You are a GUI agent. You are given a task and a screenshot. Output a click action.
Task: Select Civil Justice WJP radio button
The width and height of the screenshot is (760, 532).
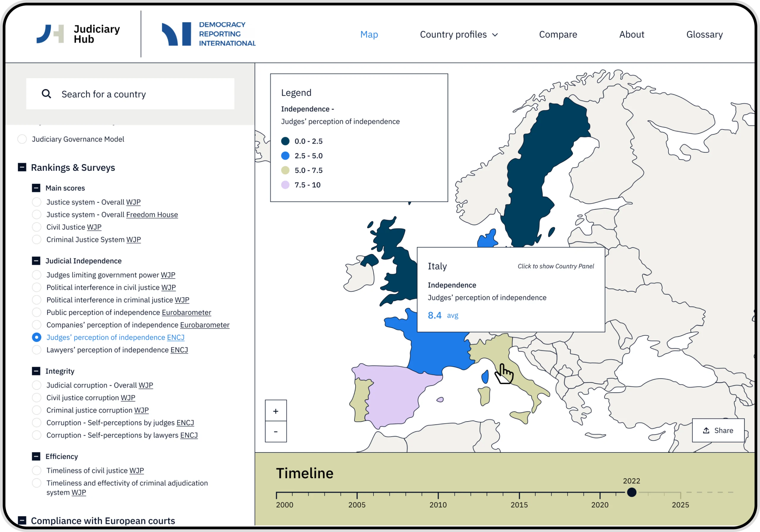coord(37,227)
